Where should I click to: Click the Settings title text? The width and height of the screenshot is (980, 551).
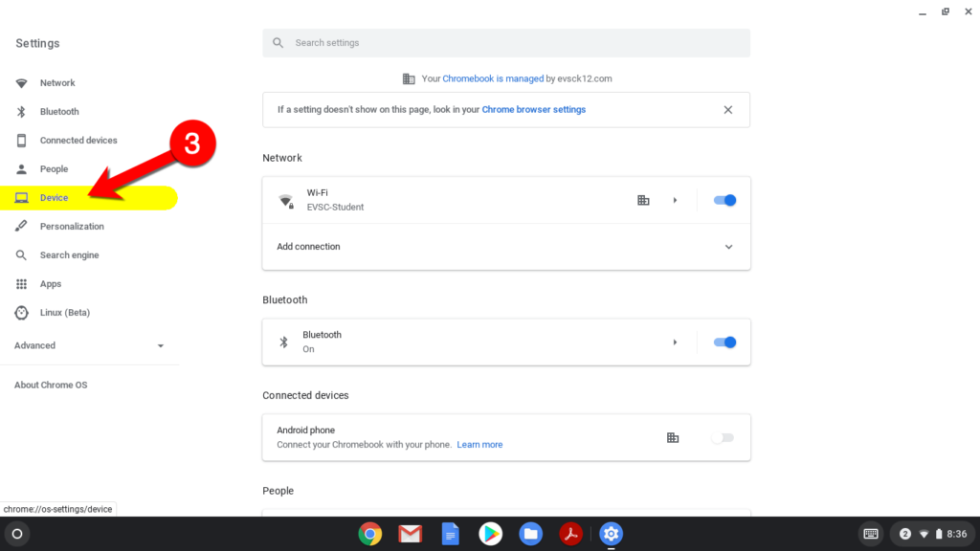click(x=37, y=44)
